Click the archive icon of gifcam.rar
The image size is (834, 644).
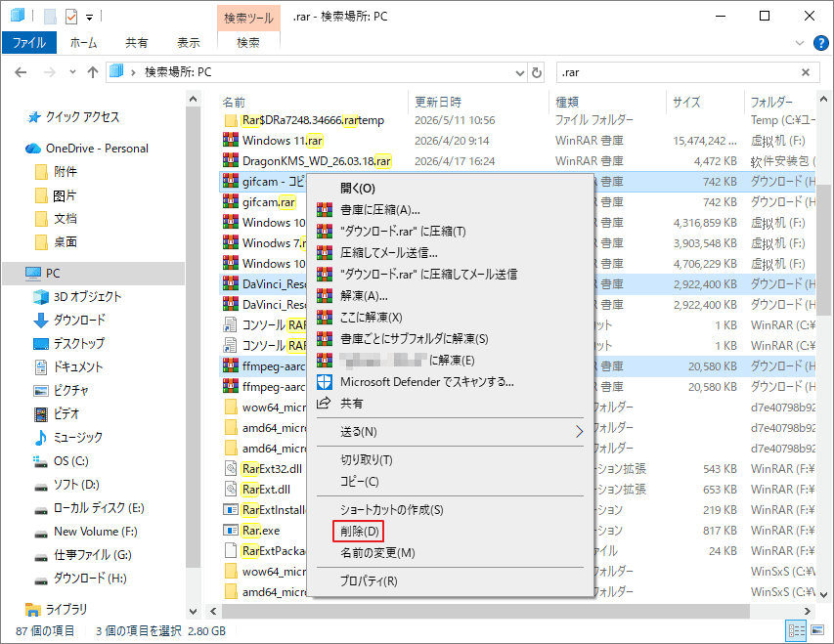(231, 202)
